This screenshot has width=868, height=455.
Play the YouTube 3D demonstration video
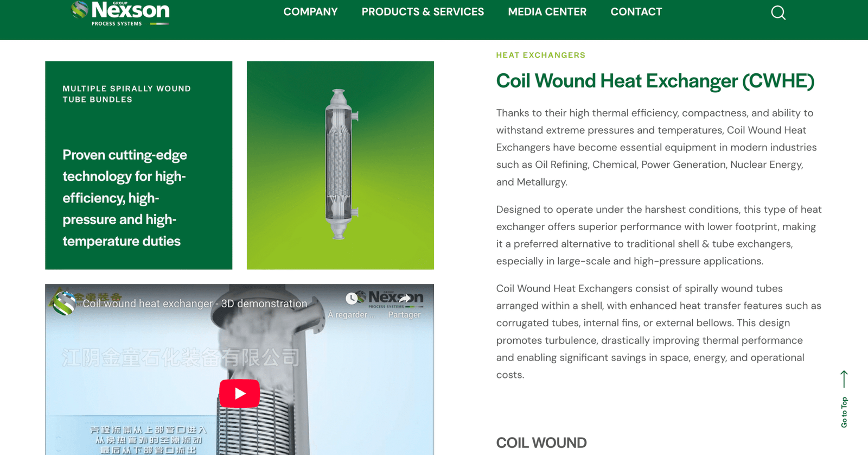click(x=239, y=393)
